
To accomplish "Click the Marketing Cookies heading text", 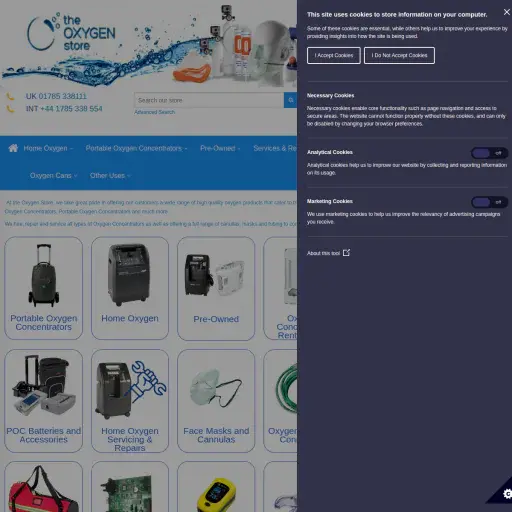I will pos(330,201).
